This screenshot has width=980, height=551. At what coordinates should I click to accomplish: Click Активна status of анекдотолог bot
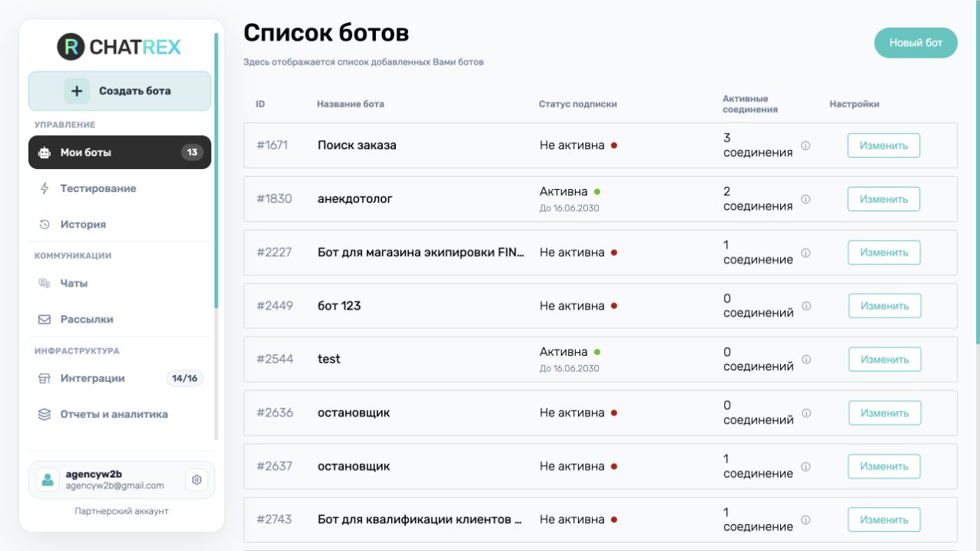(x=563, y=191)
